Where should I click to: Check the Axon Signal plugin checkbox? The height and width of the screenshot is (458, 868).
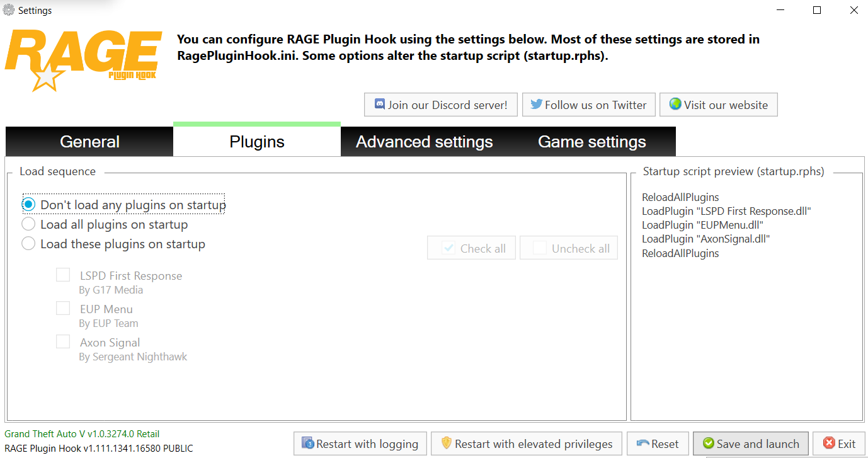coord(63,342)
